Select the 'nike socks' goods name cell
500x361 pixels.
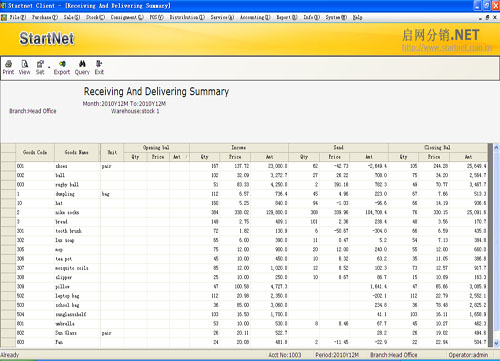tap(77, 212)
